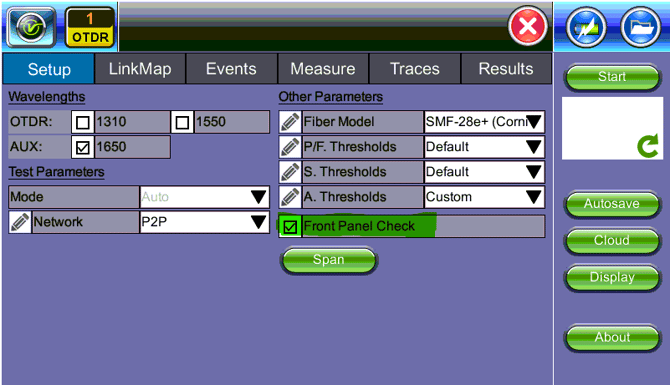670x385 pixels.
Task: Click the Span button
Action: tap(328, 260)
